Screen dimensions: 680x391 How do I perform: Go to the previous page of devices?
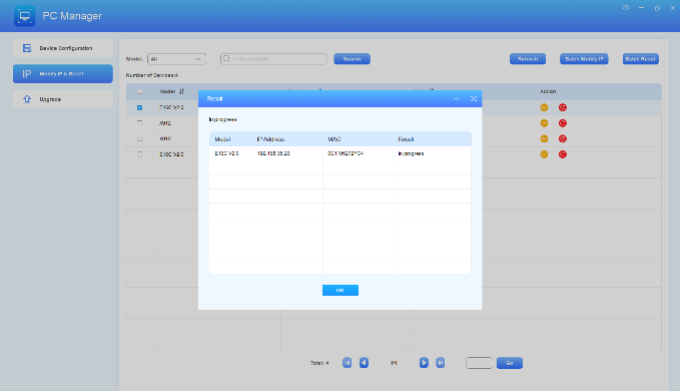[x=364, y=363]
